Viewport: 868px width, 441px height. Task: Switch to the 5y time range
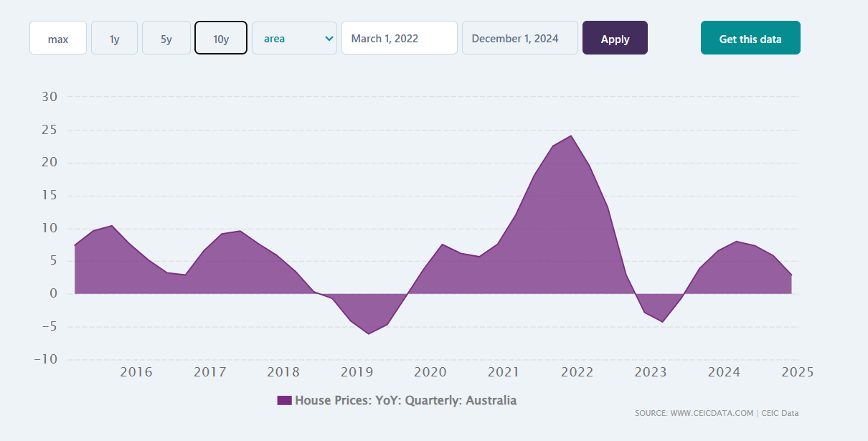[x=166, y=39]
